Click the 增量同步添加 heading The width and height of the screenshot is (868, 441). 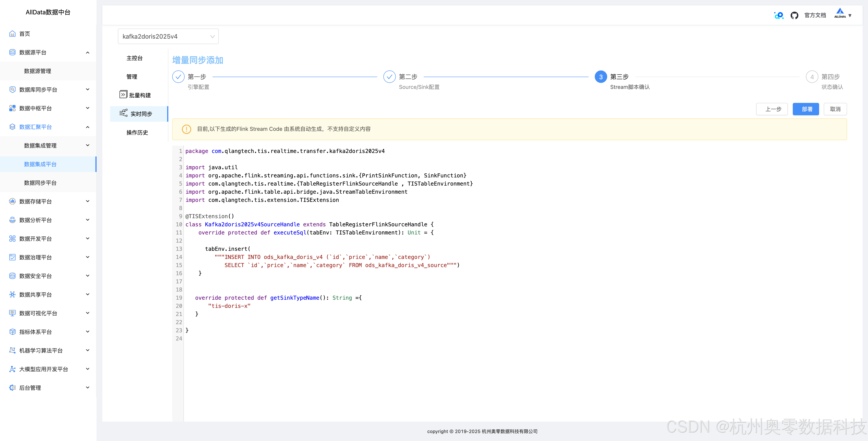(198, 60)
